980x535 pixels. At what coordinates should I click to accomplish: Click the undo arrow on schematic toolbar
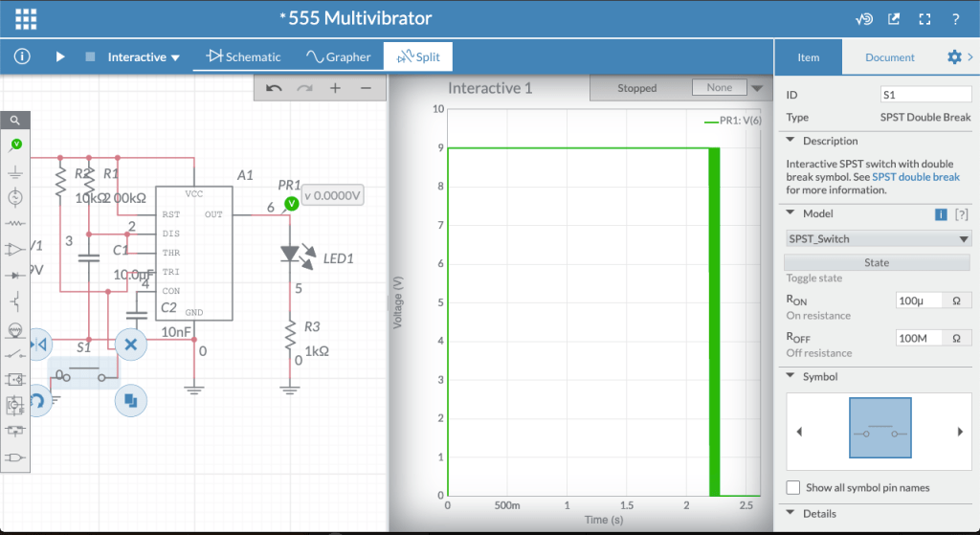pyautogui.click(x=274, y=88)
